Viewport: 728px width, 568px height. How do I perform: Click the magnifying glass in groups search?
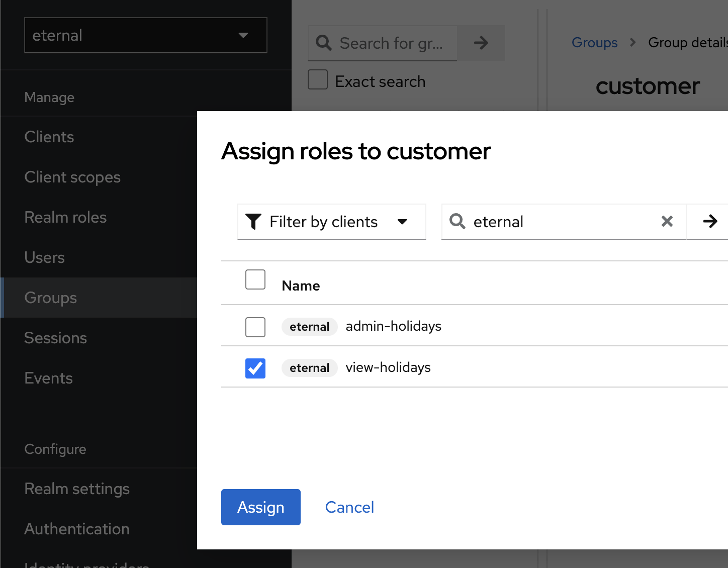click(x=323, y=43)
